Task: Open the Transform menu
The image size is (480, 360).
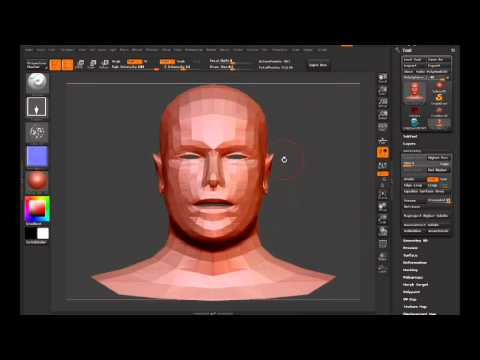Action: click(x=280, y=50)
